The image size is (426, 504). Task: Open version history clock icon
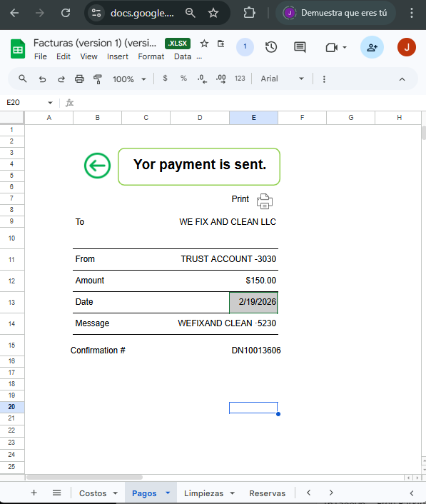(271, 47)
